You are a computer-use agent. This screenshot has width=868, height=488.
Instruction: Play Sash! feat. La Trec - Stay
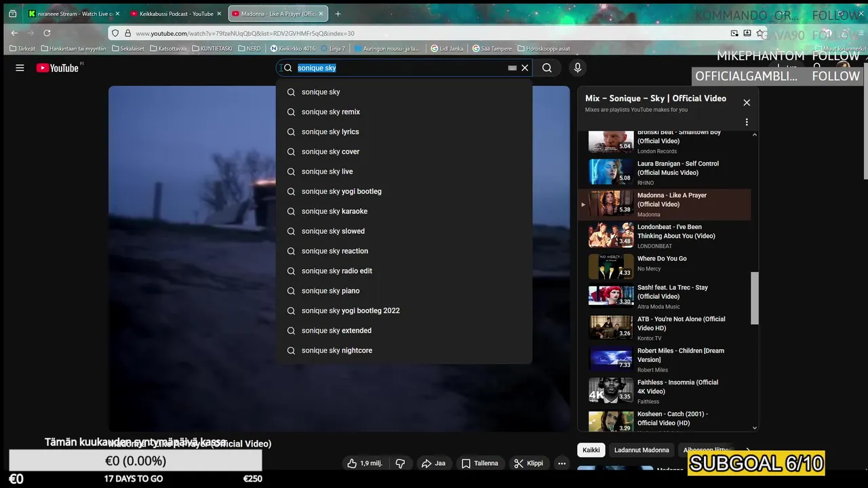(x=665, y=296)
